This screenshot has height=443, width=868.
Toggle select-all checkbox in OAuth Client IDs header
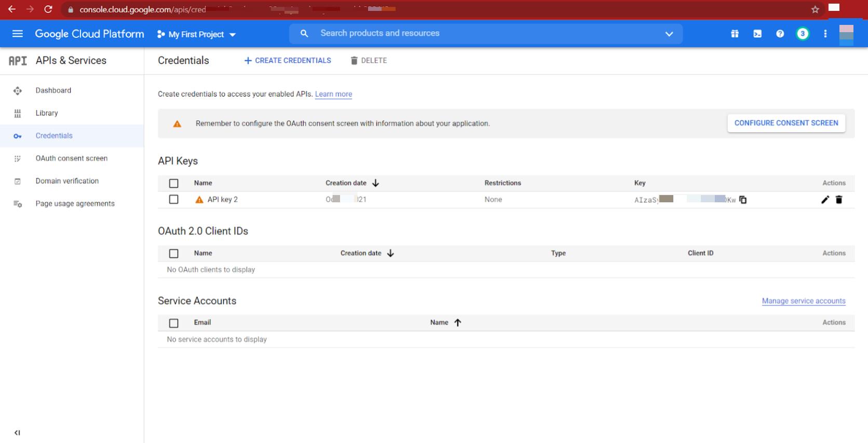coord(174,253)
